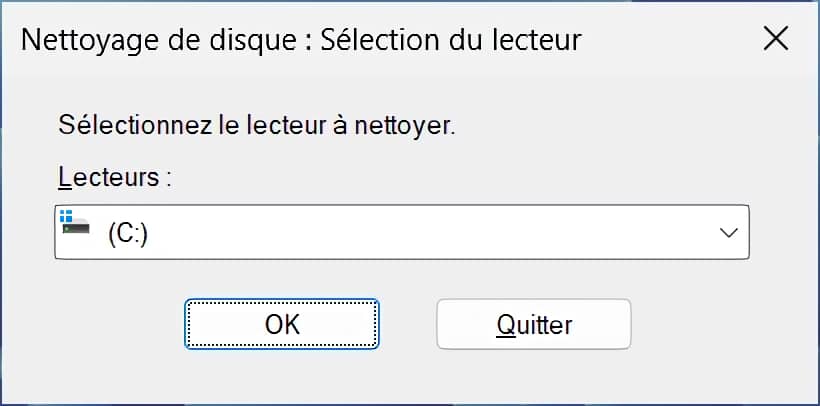Select the (C:) entry text in the drive list
Screen dimensions: 820x406
128,234
